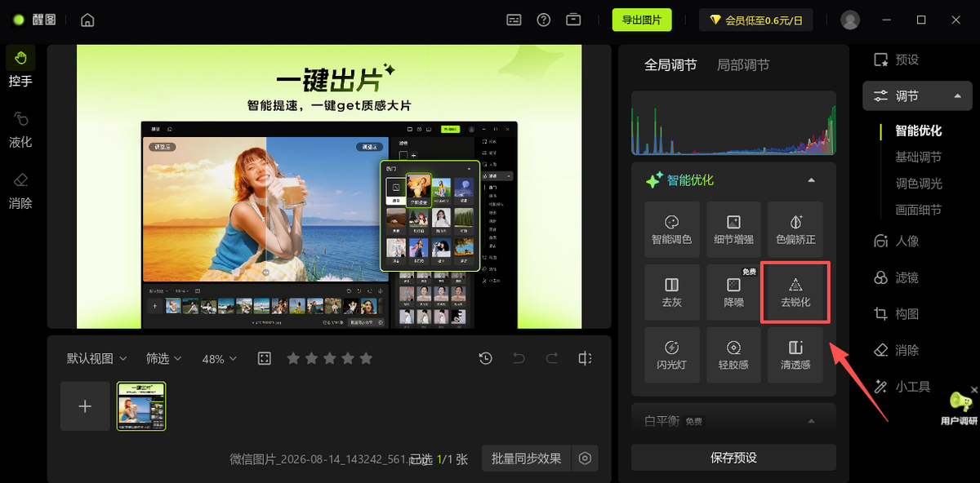
Task: Apply 闪光灯 flash effect
Action: (671, 355)
